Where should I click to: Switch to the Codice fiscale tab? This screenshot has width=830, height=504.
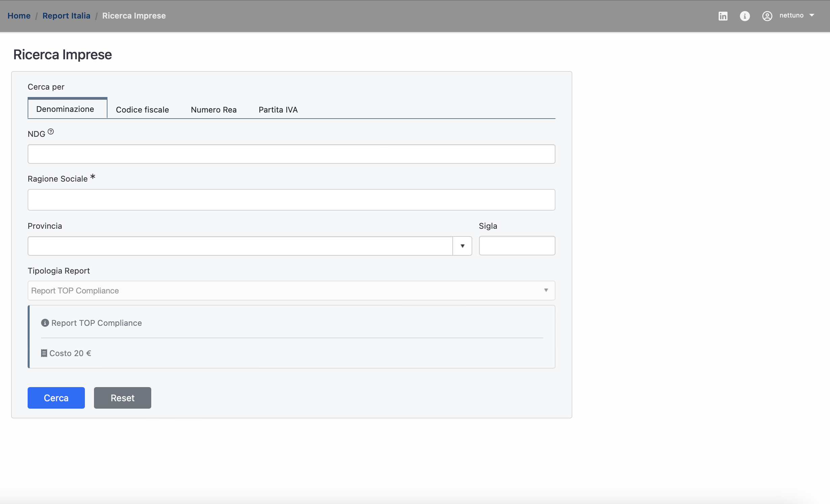point(142,110)
